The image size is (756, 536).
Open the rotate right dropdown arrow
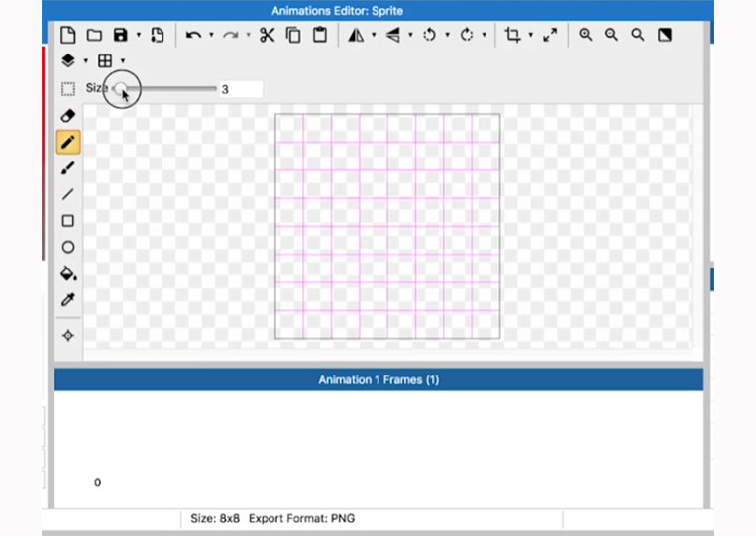485,35
